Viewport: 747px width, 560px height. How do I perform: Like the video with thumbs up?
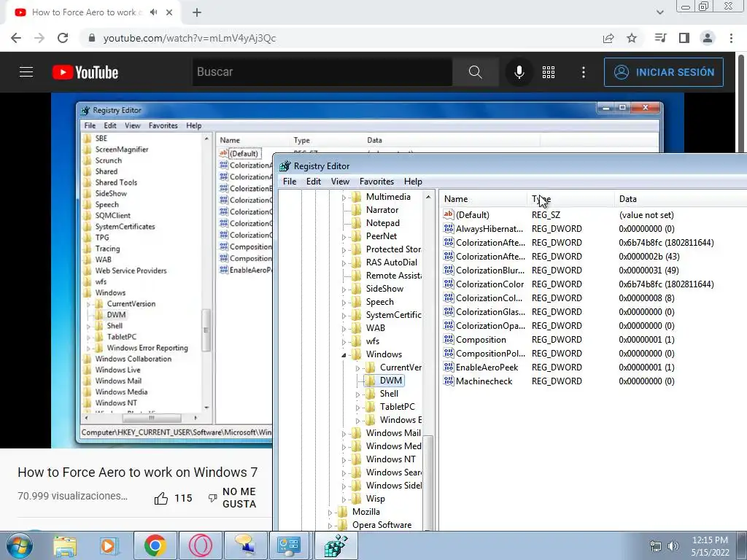(161, 498)
